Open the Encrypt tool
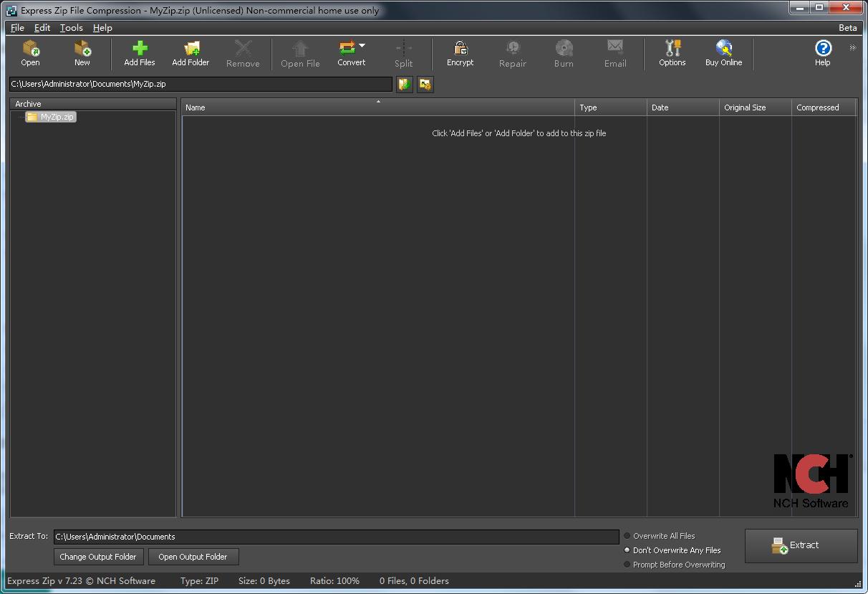This screenshot has width=868, height=594. (x=460, y=53)
